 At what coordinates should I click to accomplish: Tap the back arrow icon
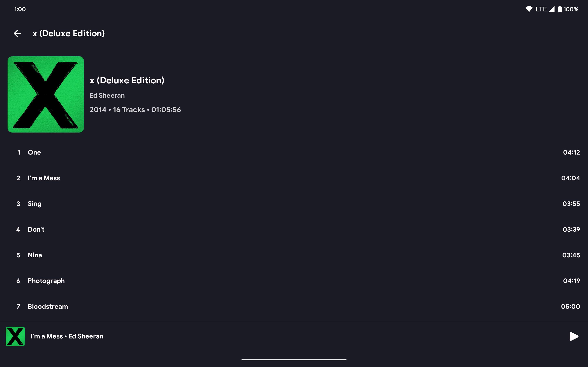click(x=18, y=33)
